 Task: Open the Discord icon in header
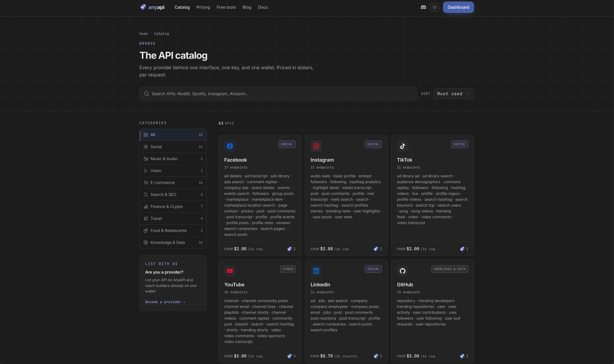[x=423, y=7]
